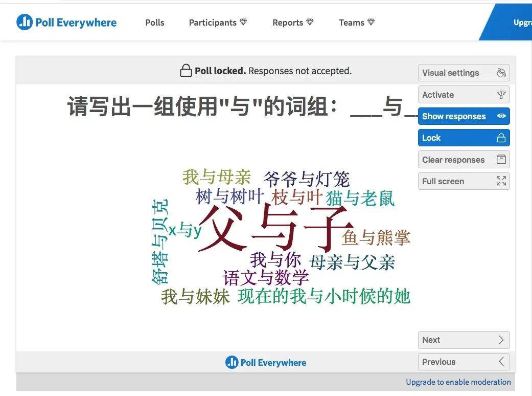
Task: Click the Activate button
Action: tap(464, 95)
